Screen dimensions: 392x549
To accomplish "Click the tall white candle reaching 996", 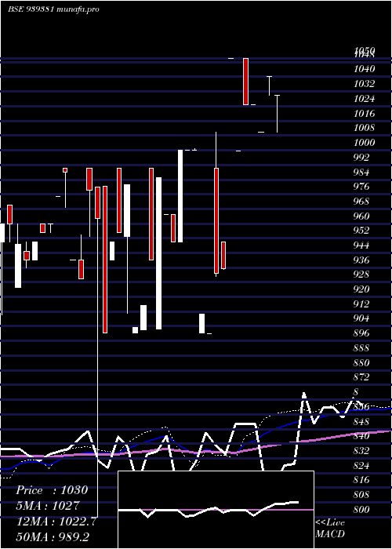I will (180, 196).
